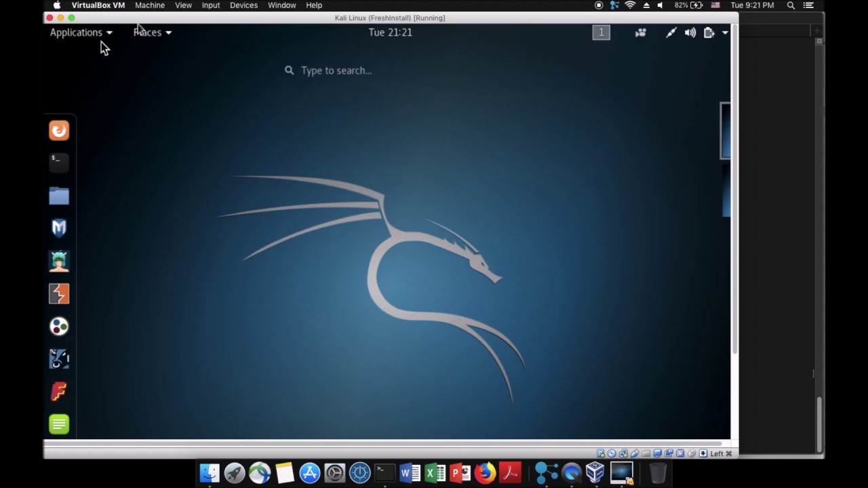868x488 pixels.
Task: Click the battery power icon in the Kali top bar
Action: click(709, 33)
